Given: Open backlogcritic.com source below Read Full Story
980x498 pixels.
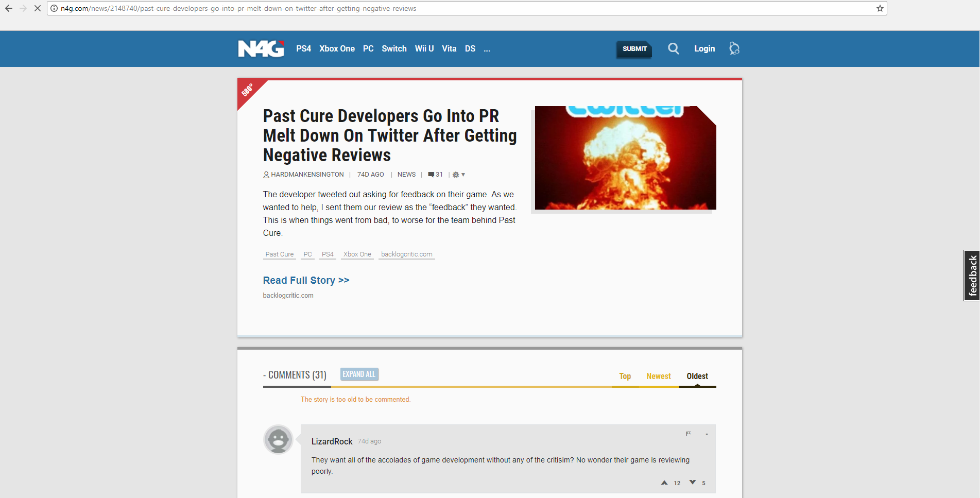Looking at the screenshot, I should [x=288, y=296].
